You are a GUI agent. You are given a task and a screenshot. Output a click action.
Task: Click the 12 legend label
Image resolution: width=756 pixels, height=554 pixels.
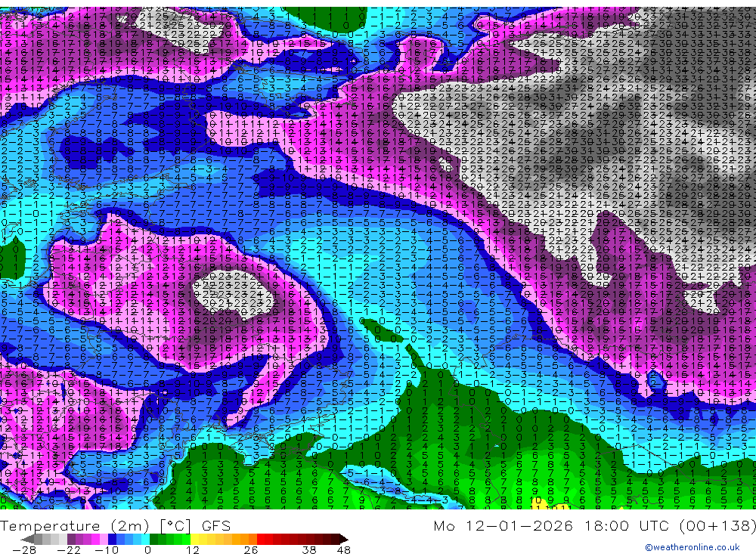[x=192, y=549]
